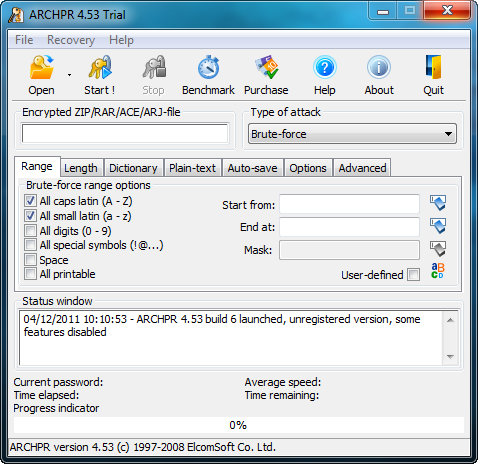478x464 pixels.
Task: Click status window scroll up arrow
Action: tap(451, 320)
